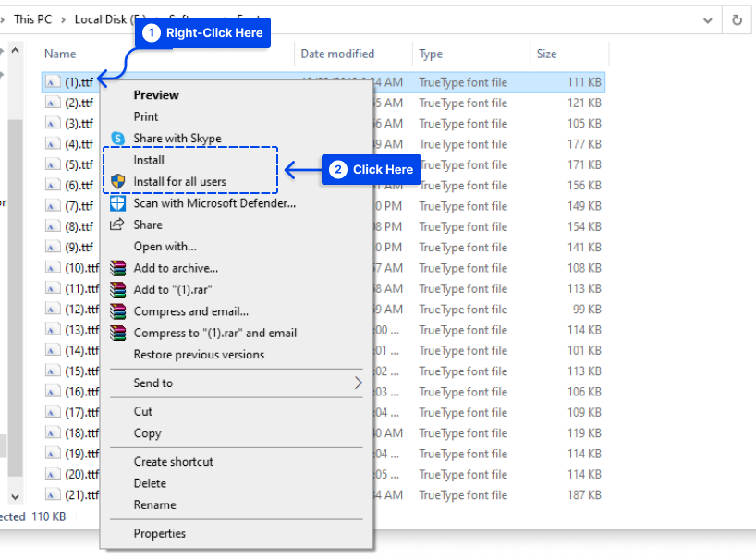Select the 121 KB size cell of (2).ttf
Viewport: 756px width, 559px height.
[x=584, y=103]
